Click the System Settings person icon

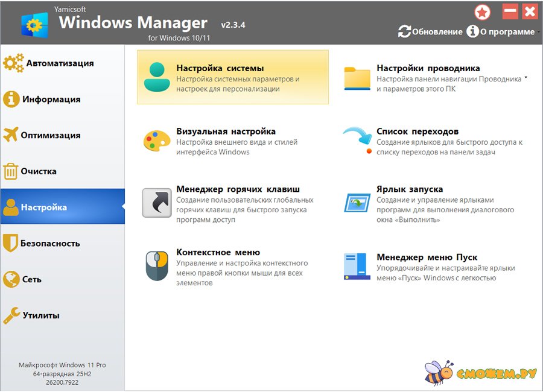tap(157, 77)
